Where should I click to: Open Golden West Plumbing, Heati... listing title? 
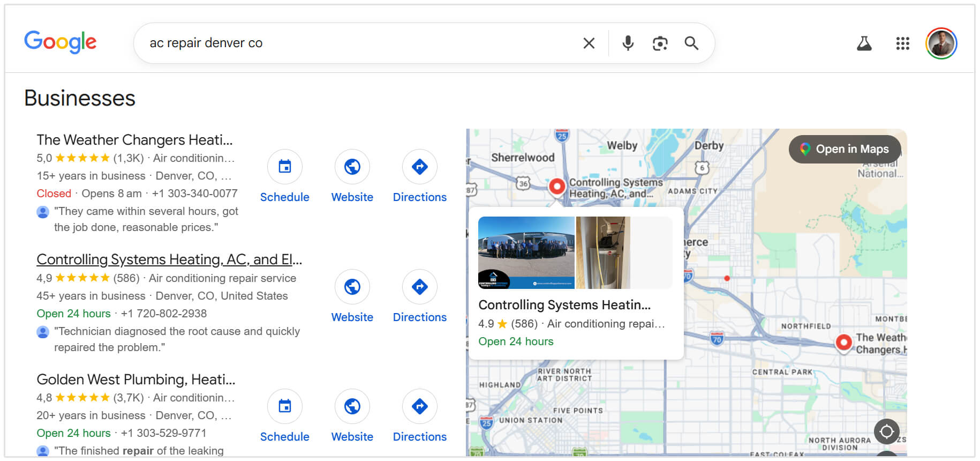[x=136, y=380]
